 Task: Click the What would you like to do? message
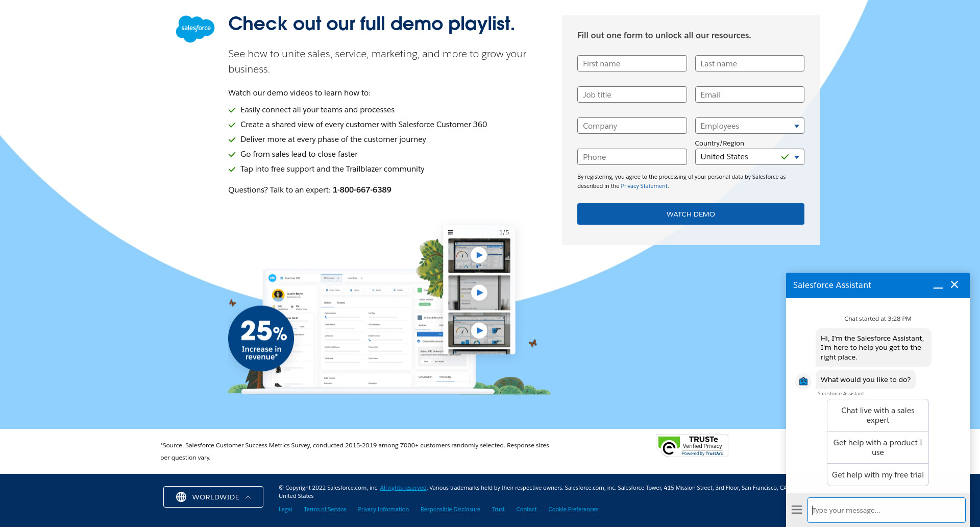866,379
